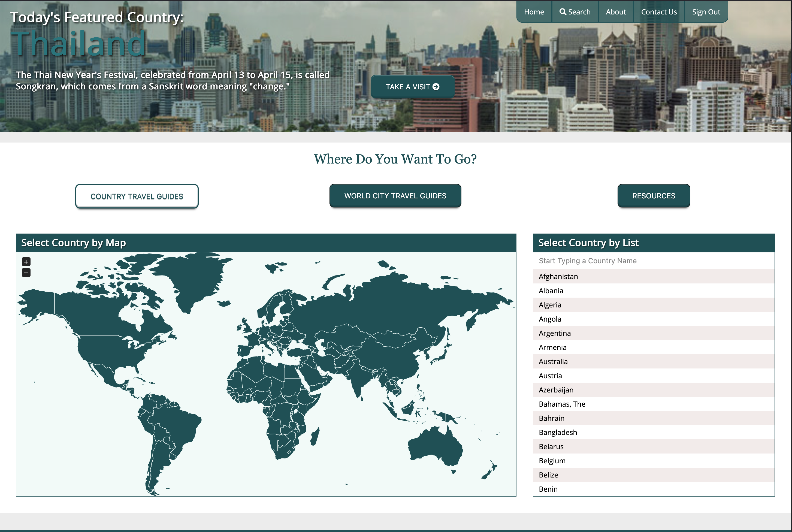Open the Resources section

(x=654, y=196)
